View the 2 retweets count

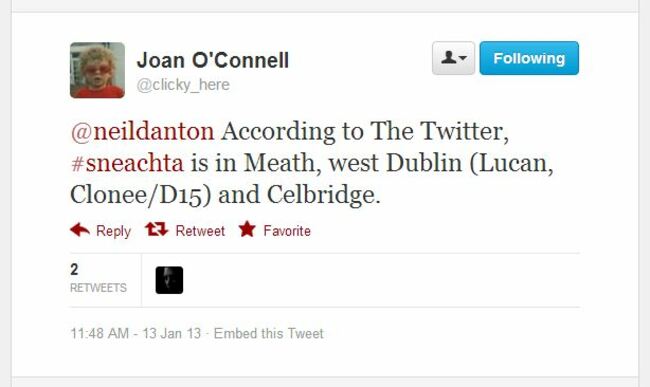pyautogui.click(x=74, y=270)
